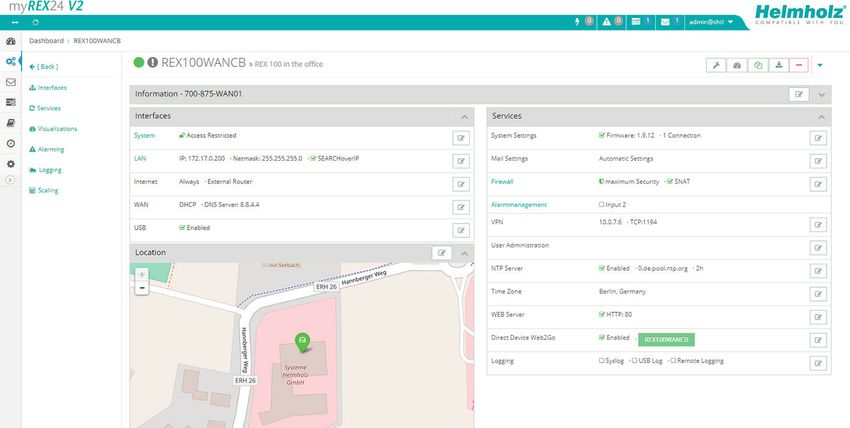Screen dimensions: 850x428
Task: Toggle the SEARCHoverIP checkbox
Action: click(313, 159)
